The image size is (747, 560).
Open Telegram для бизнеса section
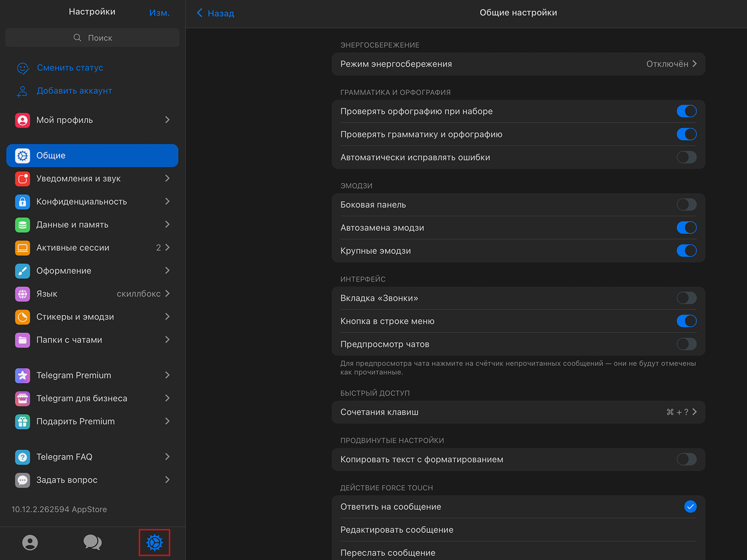point(92,399)
